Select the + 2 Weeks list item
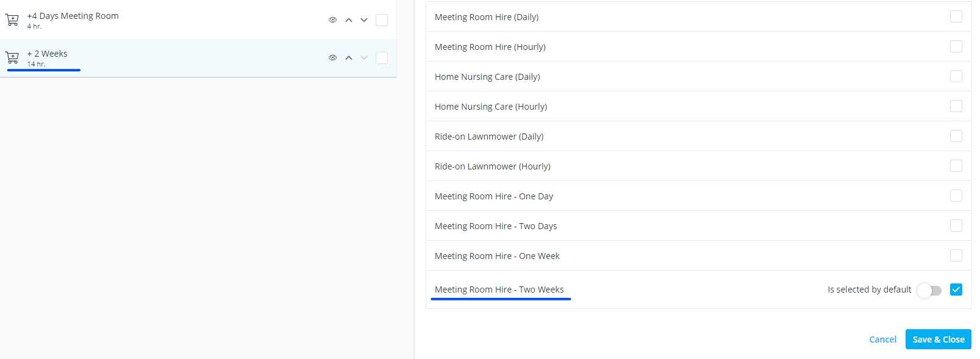 (x=48, y=54)
